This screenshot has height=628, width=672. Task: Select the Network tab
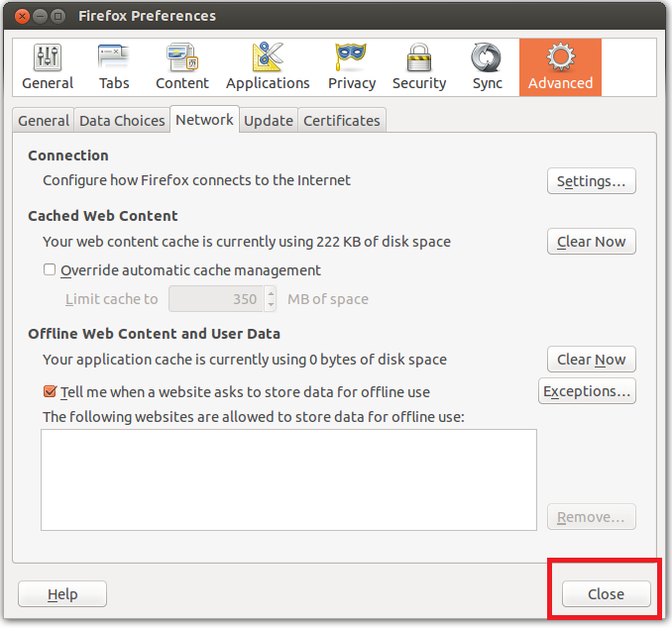204,120
